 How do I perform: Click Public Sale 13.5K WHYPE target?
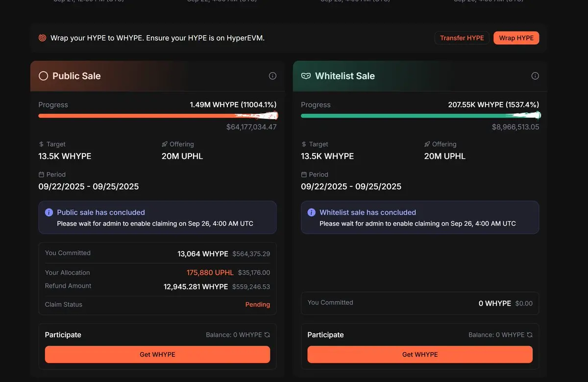65,156
